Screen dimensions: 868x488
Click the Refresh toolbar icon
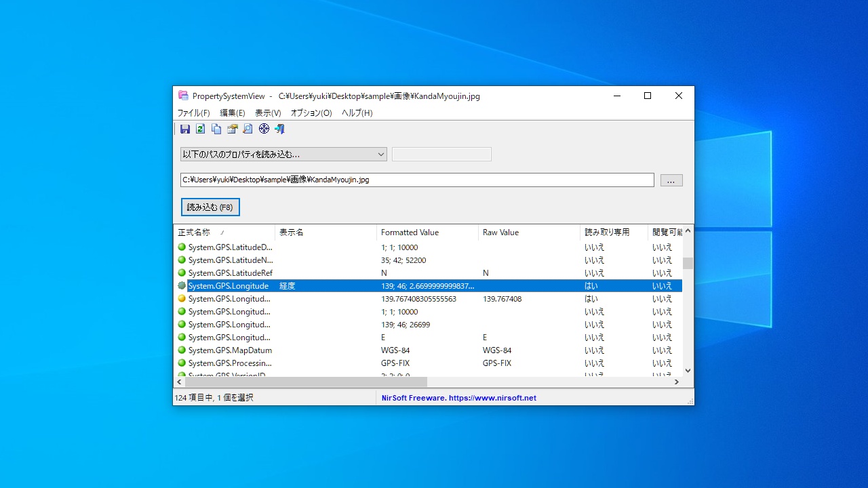pos(201,129)
